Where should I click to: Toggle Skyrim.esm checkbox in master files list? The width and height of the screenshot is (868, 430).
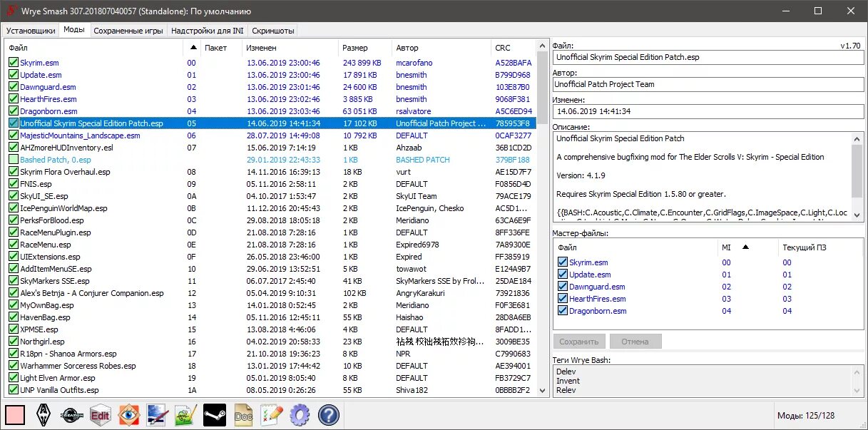click(x=563, y=262)
